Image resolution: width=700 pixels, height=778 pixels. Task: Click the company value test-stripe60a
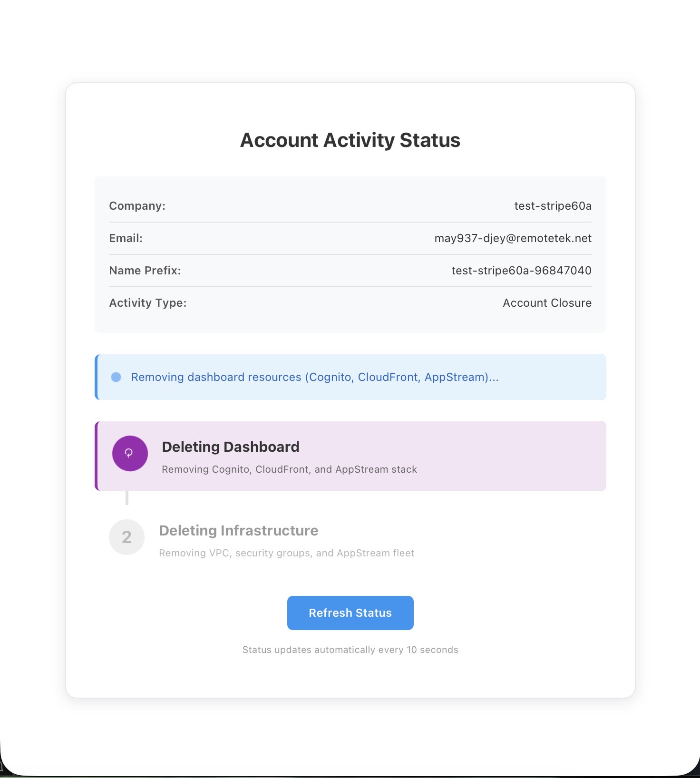pyautogui.click(x=553, y=206)
